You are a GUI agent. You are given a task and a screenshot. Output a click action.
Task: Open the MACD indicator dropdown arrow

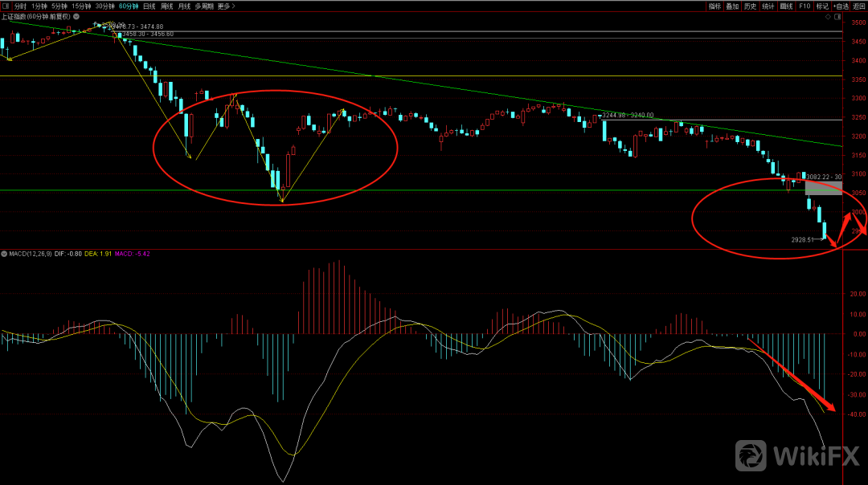4,254
